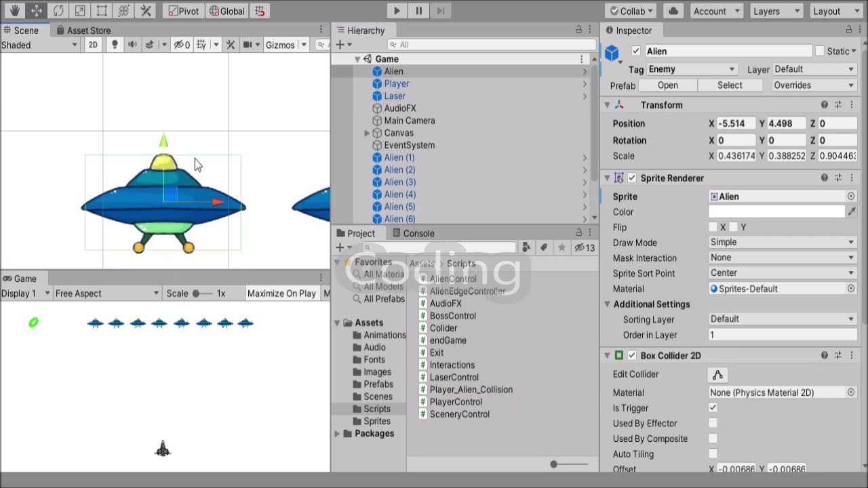Select the Transform tool
Screen dimensions: 868x488
pyautogui.click(x=123, y=11)
